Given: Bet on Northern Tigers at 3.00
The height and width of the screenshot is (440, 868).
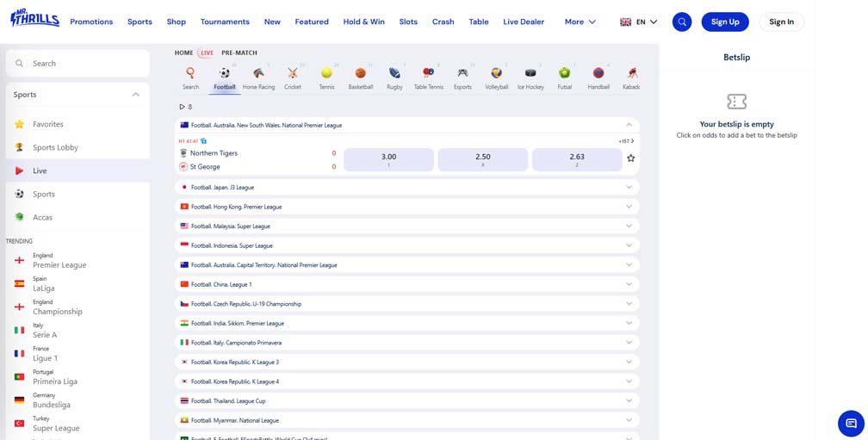Looking at the screenshot, I should point(388,160).
